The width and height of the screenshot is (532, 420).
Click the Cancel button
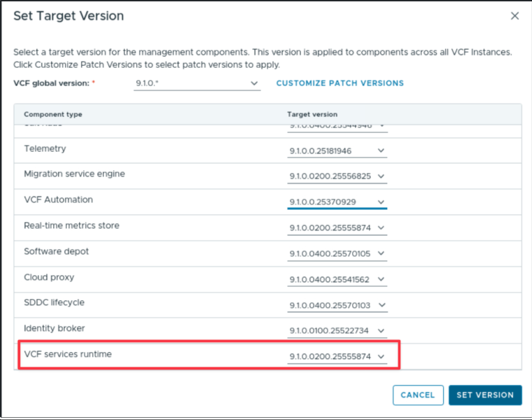point(418,395)
